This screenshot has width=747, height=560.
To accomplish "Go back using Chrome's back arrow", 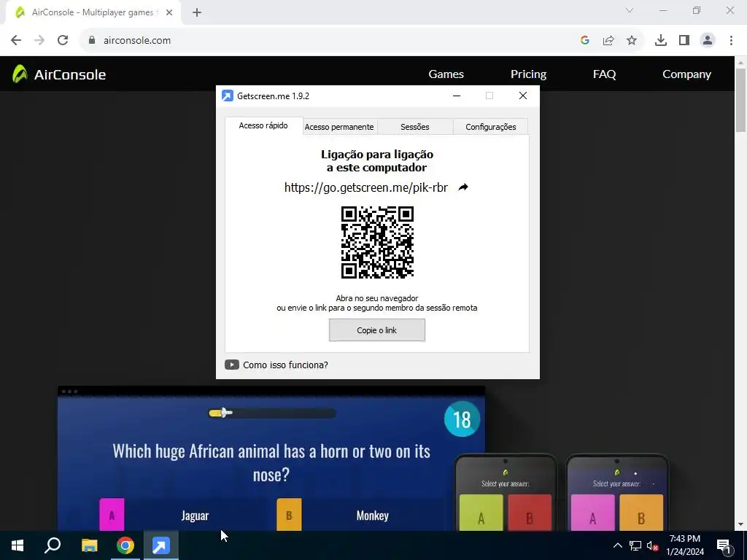I will point(16,40).
